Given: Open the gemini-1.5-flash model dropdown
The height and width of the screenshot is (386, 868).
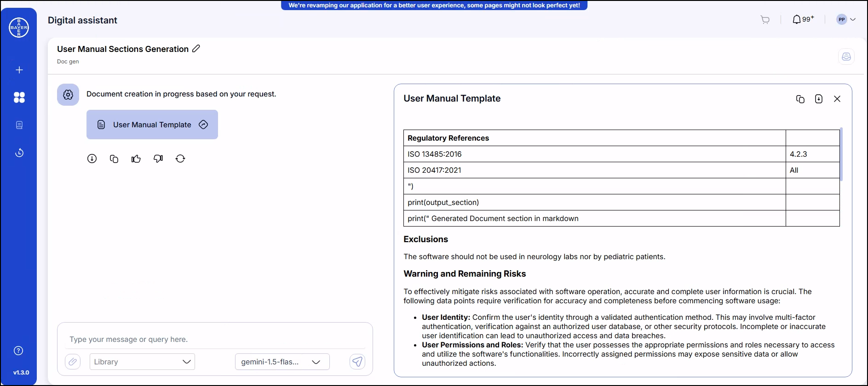Looking at the screenshot, I should click(x=282, y=362).
